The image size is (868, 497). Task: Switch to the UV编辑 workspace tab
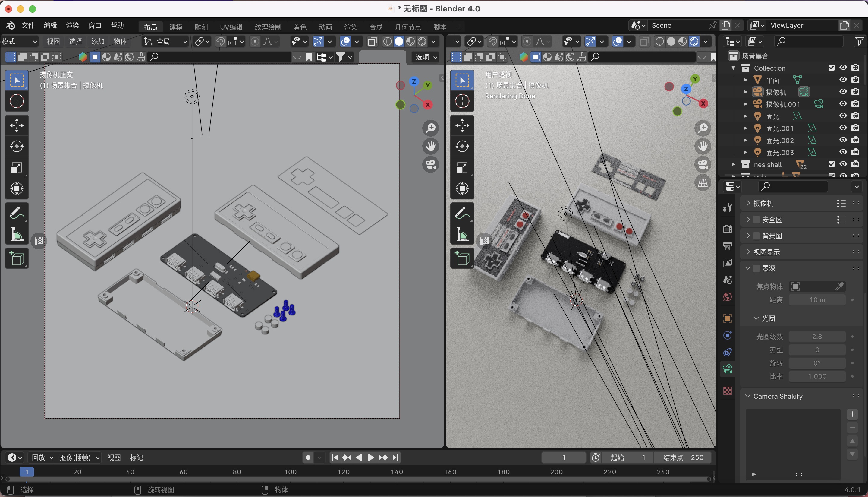[x=231, y=27]
